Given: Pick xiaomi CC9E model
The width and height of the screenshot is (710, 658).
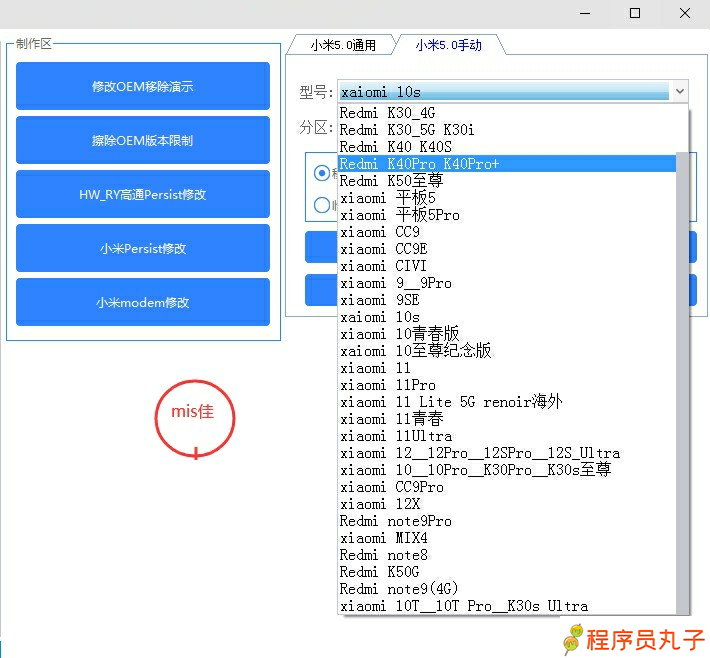Looking at the screenshot, I should (x=507, y=249).
